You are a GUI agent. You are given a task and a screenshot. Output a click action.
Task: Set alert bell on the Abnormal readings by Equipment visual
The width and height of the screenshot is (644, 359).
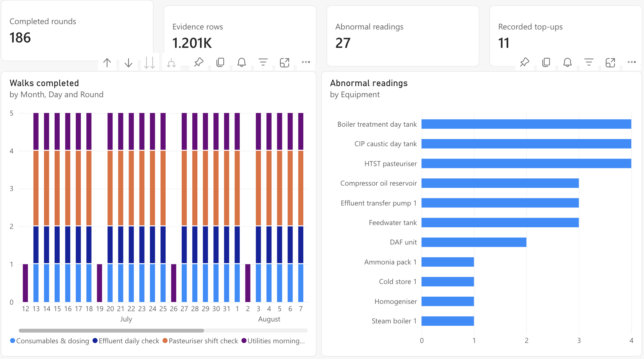click(568, 62)
